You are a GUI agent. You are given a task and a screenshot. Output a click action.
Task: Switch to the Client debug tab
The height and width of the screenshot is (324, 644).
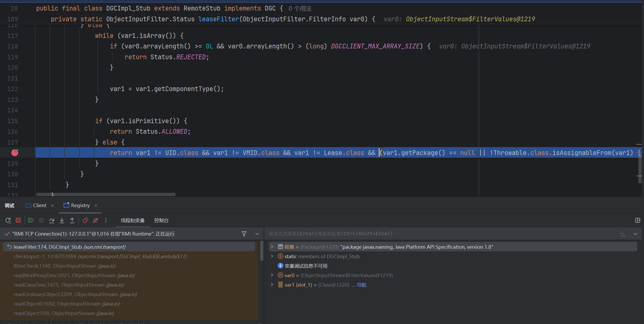coord(40,205)
